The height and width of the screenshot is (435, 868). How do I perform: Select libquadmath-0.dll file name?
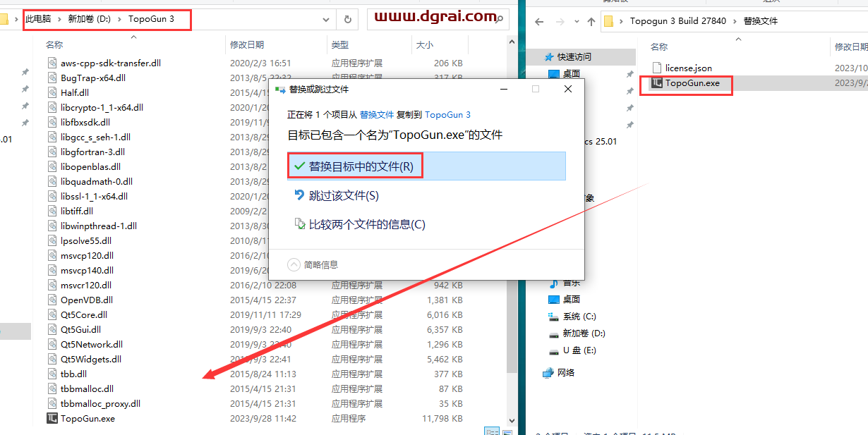coord(97,181)
